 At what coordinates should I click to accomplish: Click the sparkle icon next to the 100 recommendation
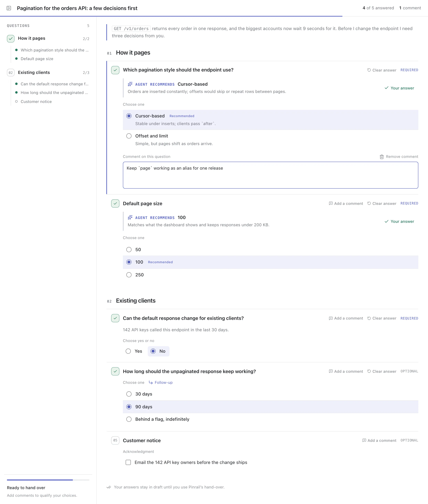[x=130, y=217]
